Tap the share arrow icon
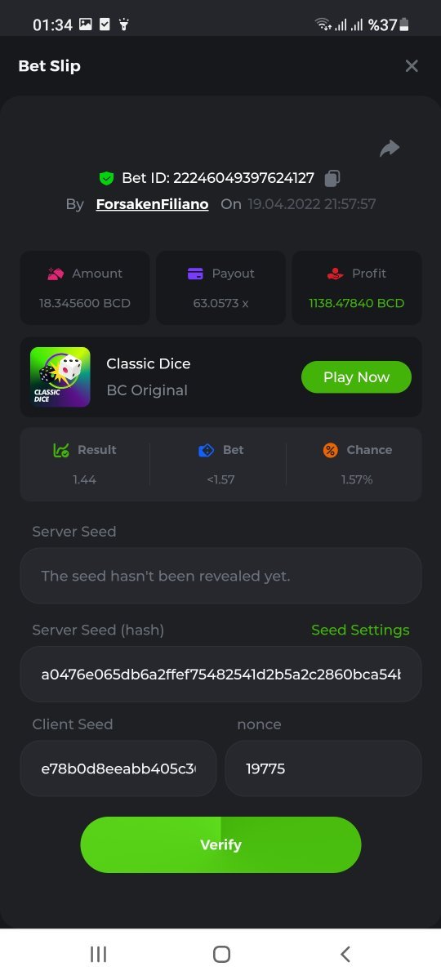The width and height of the screenshot is (441, 980). 390,148
